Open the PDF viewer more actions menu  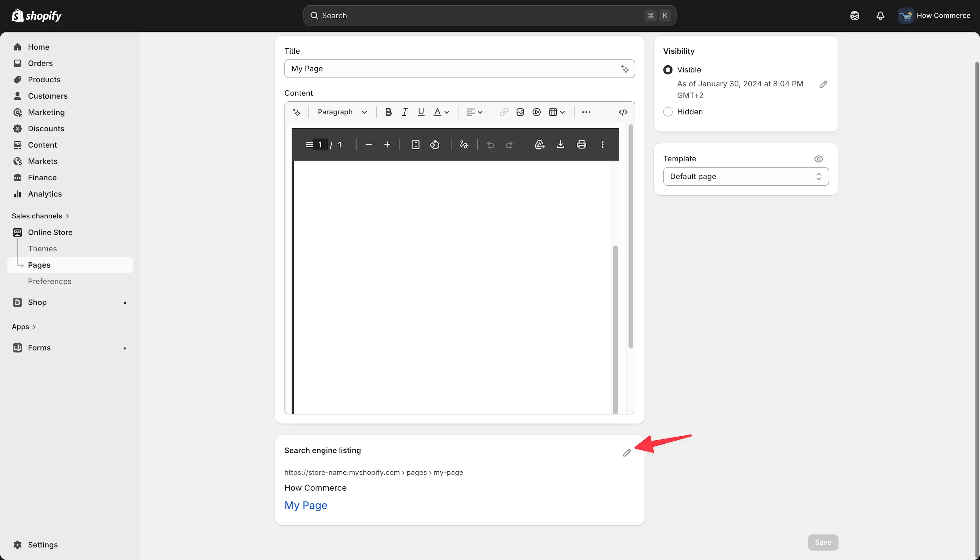[602, 145]
